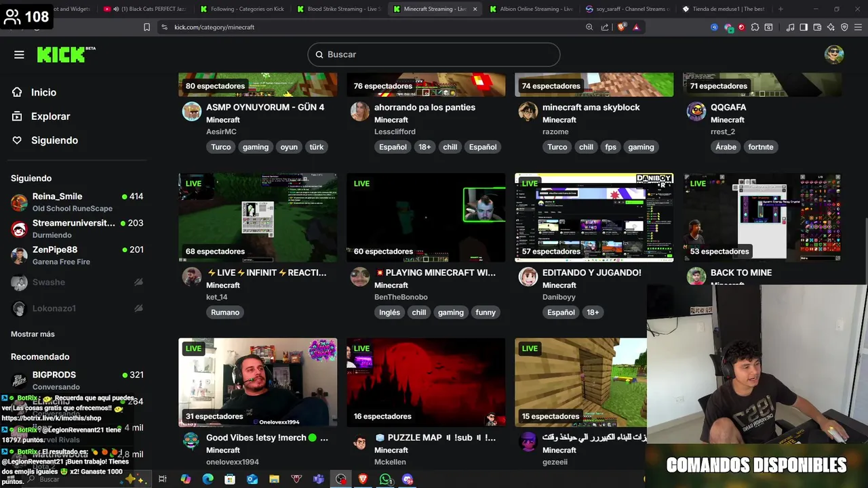This screenshot has width=868, height=488.
Task: Select the funny tag under BenTheBonobo
Action: 486,312
